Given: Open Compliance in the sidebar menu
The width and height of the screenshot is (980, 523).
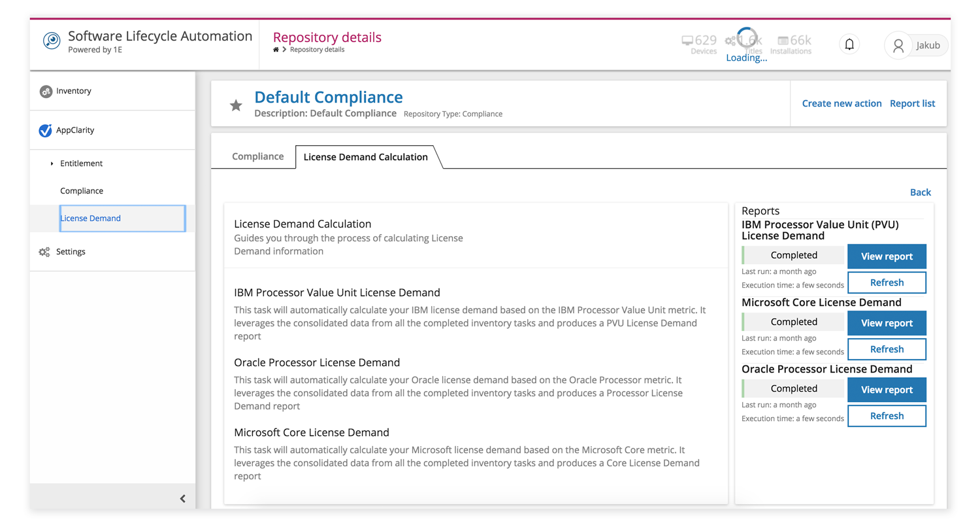Looking at the screenshot, I should pyautogui.click(x=82, y=191).
